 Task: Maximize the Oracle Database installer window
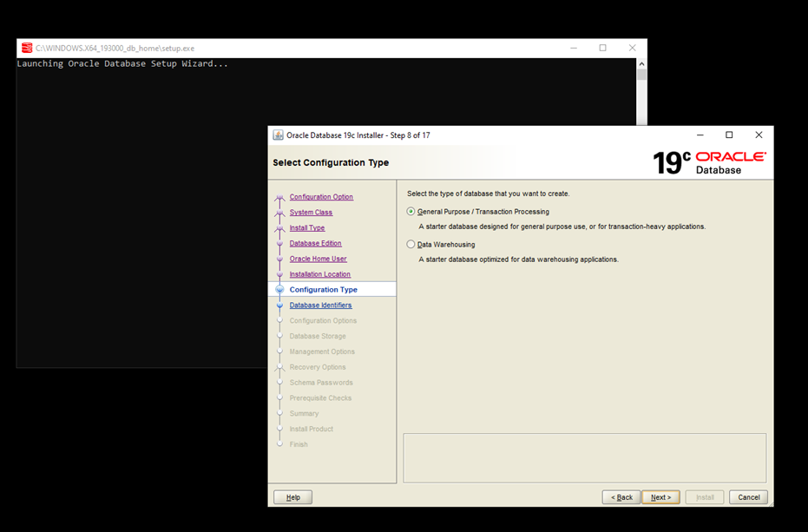point(729,135)
